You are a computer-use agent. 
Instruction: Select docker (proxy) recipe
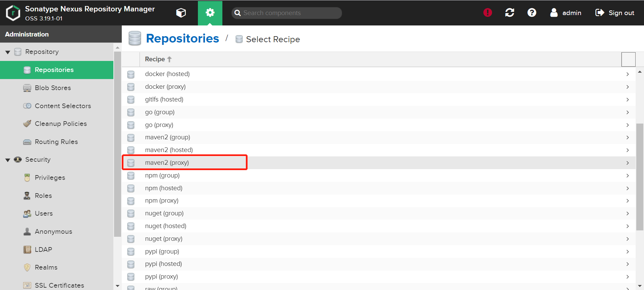coord(378,87)
